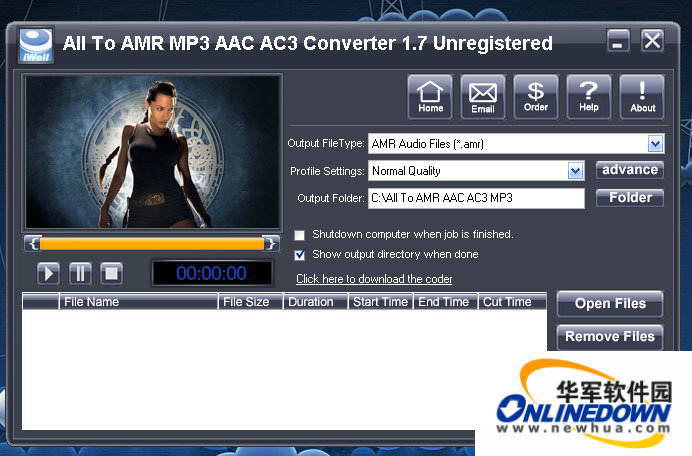Click the orange playback progress bar
Viewport: 692px width, 456px height.
[x=152, y=244]
